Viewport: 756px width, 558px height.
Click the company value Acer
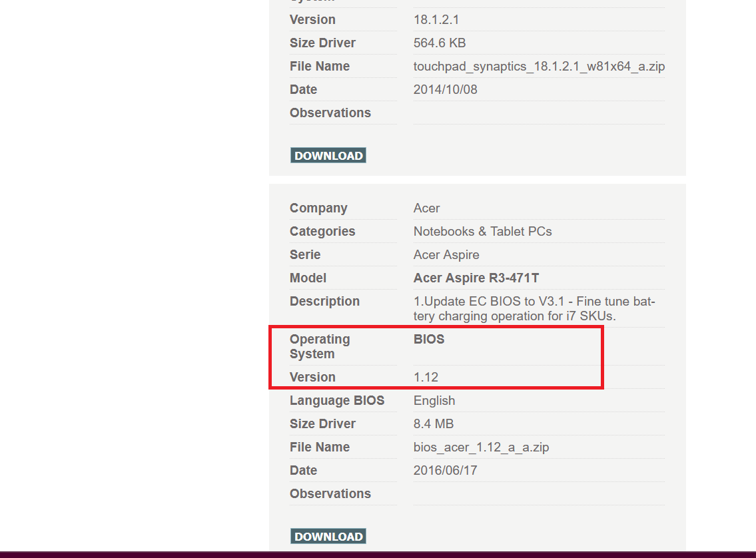tap(426, 208)
